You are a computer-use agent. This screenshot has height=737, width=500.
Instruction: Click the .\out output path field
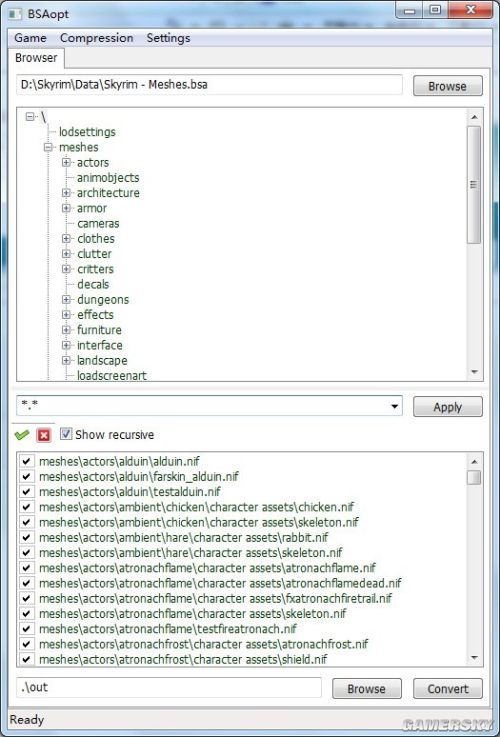169,687
